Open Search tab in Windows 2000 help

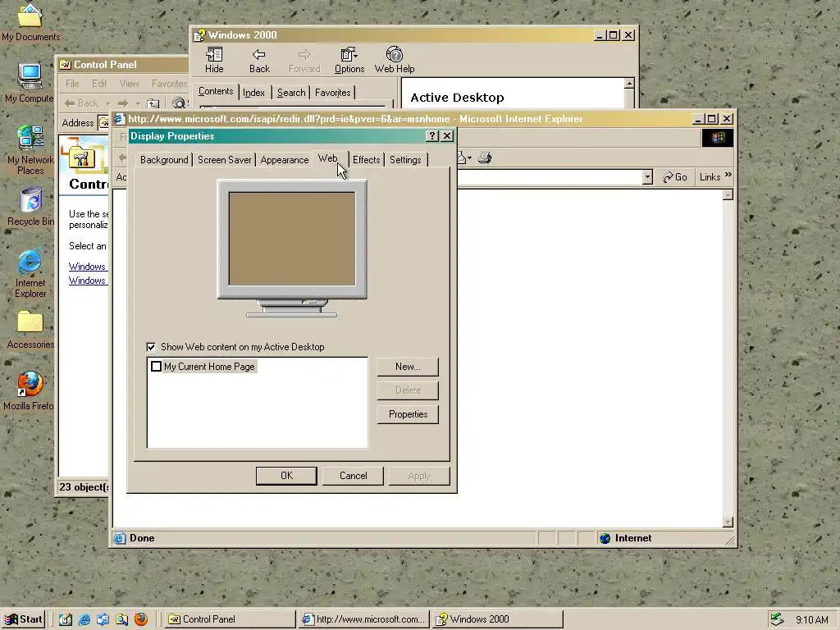tap(291, 93)
